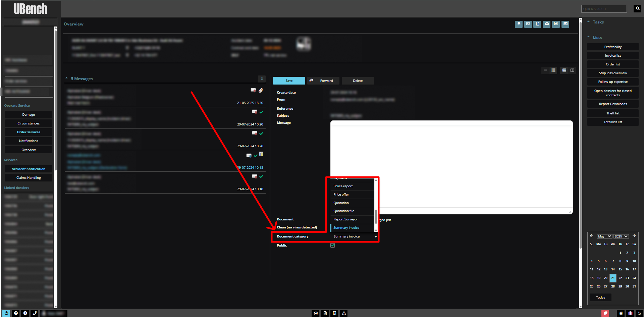The height and width of the screenshot is (317, 644).
Task: Toggle the Public checkbox
Action: pos(333,245)
